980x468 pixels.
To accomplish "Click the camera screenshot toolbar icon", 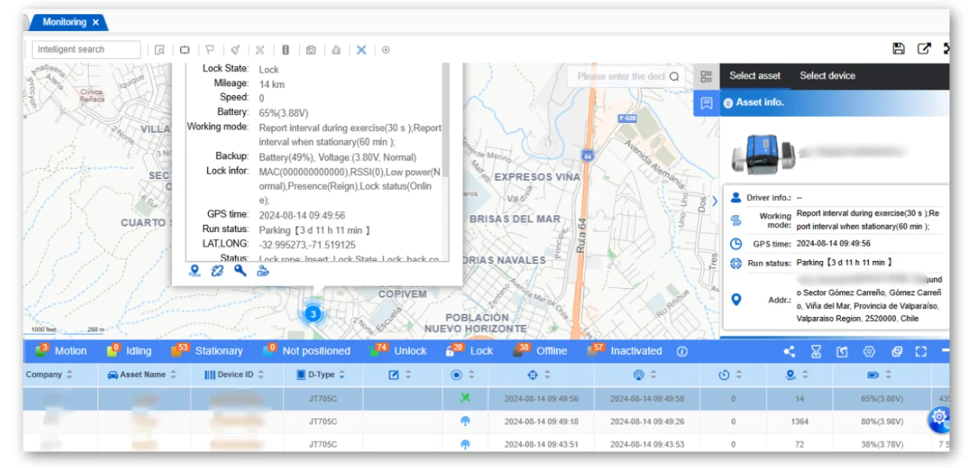I will click(311, 50).
